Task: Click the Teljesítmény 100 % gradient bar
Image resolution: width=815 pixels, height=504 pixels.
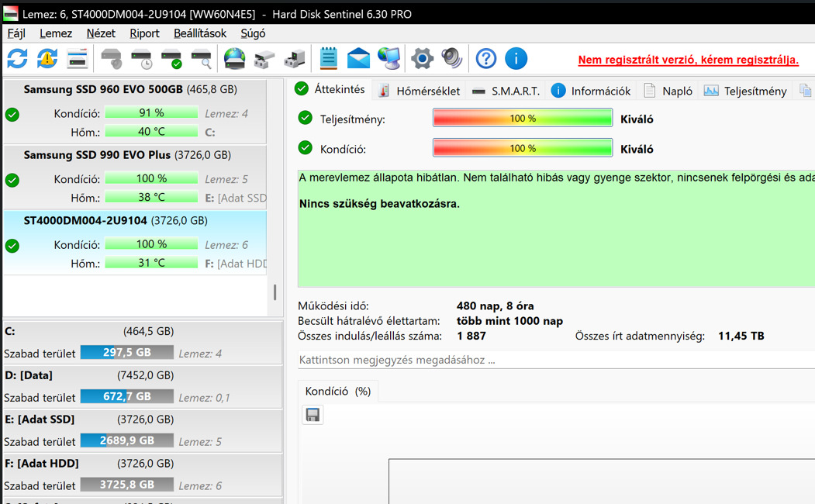Action: point(523,118)
